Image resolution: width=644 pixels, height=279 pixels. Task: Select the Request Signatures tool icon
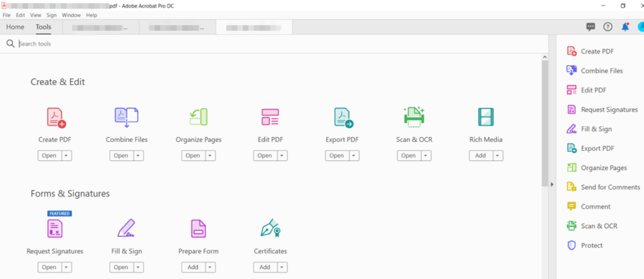tap(55, 229)
